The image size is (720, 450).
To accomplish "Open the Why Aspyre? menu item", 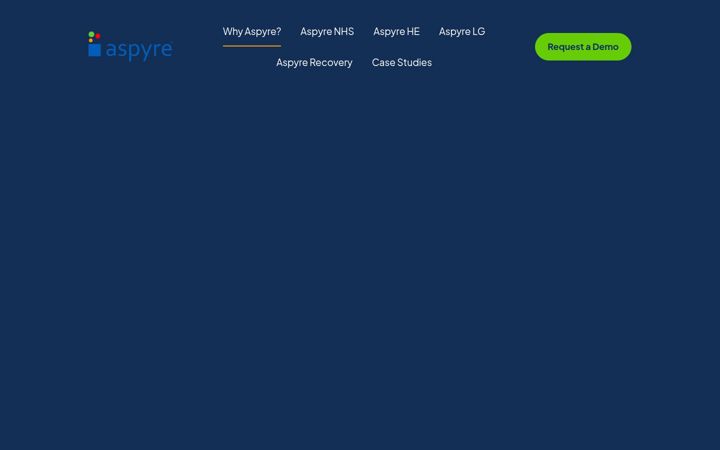I will 252,31.
